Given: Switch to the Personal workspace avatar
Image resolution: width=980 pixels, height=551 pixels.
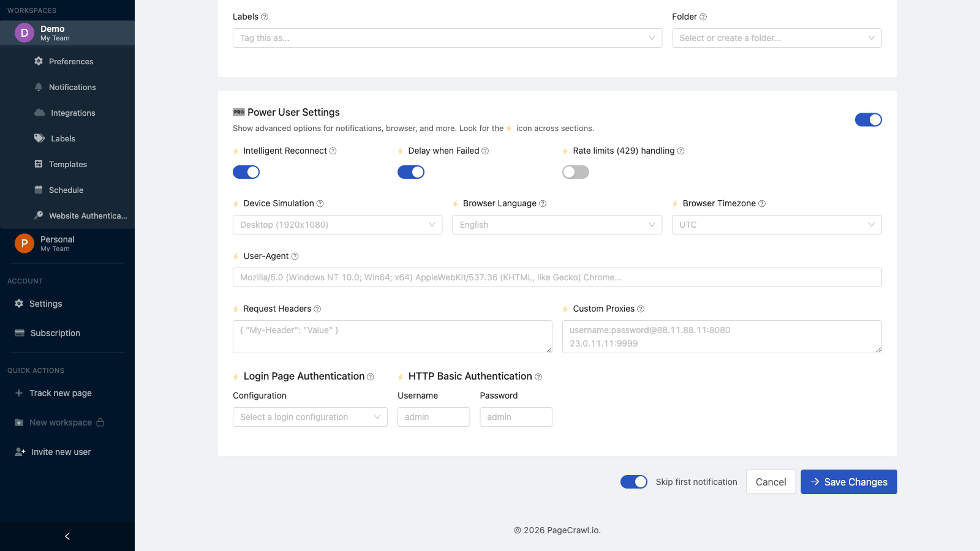Looking at the screenshot, I should point(24,243).
